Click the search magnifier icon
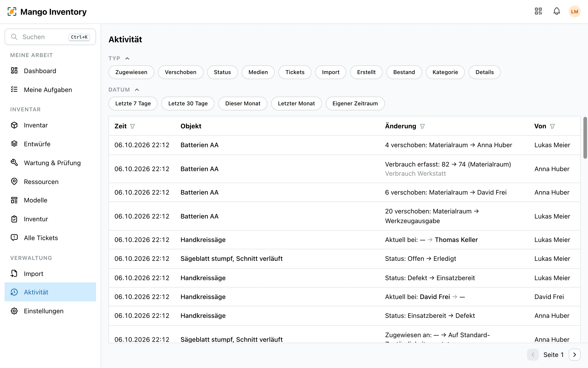The width and height of the screenshot is (588, 368). tap(14, 37)
